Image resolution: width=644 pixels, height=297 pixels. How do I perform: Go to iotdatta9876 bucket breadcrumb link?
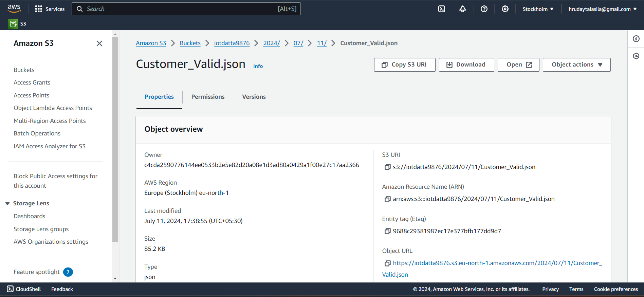[232, 43]
